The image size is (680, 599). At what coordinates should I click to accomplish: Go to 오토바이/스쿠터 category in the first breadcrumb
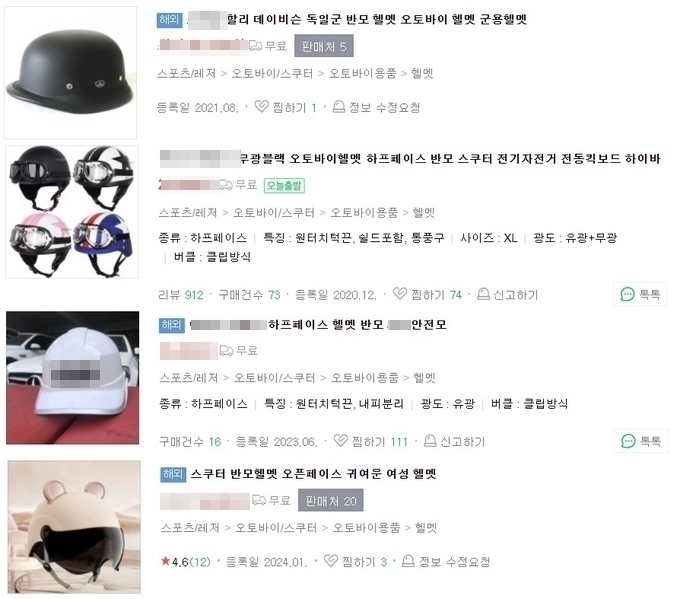point(272,73)
